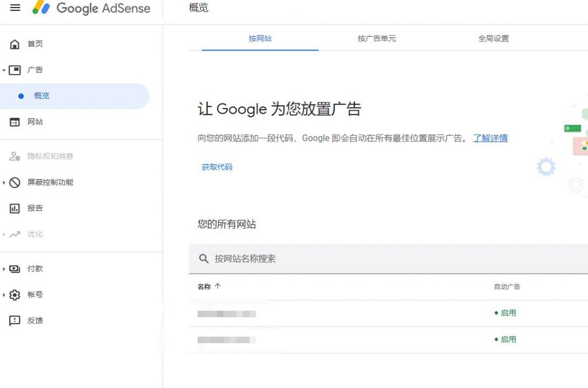
Task: Switch to the 按网站 tab
Action: click(x=260, y=39)
